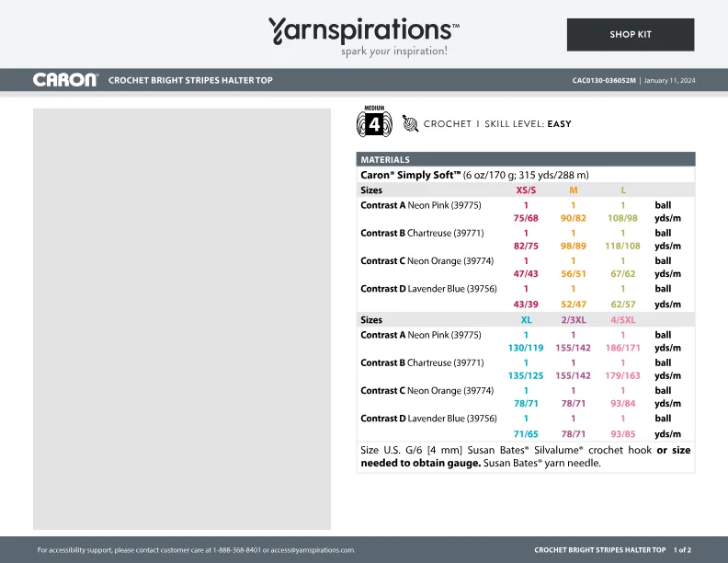This screenshot has height=563, width=728.
Task: Click the value 98/89
Action: (574, 246)
